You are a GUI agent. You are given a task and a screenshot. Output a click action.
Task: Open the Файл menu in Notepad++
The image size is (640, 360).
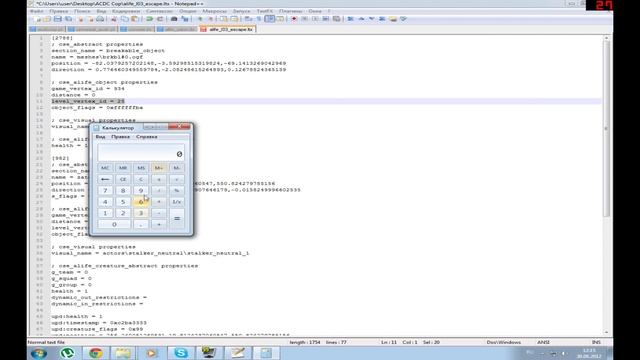[36, 11]
